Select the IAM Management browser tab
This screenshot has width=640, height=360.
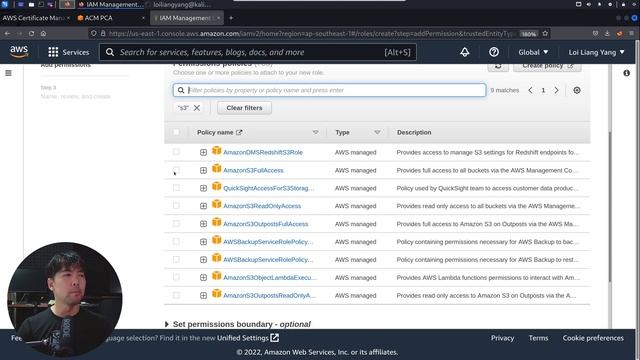187,18
